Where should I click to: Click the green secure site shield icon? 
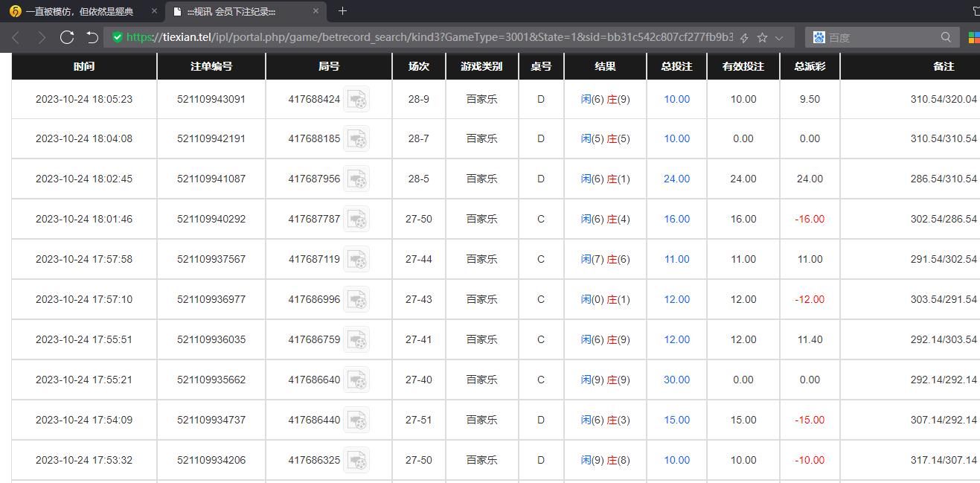coord(117,37)
